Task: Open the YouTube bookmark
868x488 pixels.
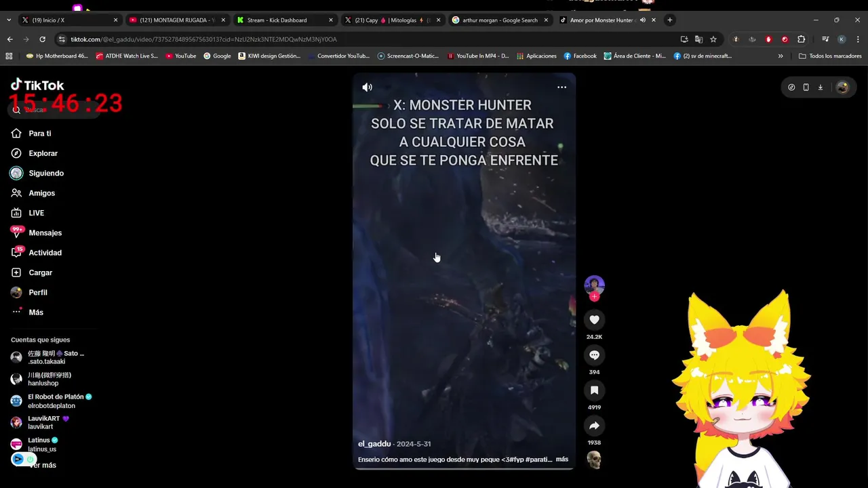Action: (181, 56)
